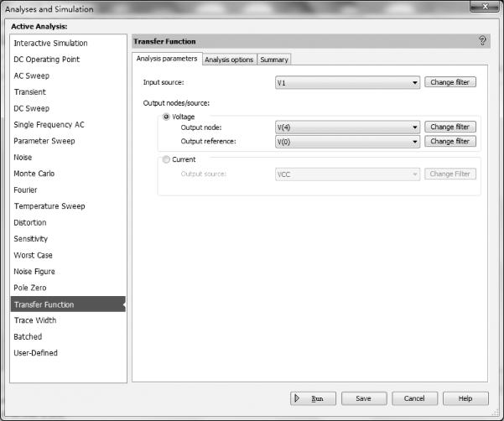Select Trace Width analysis
The height and width of the screenshot is (421, 504).
tap(68, 320)
